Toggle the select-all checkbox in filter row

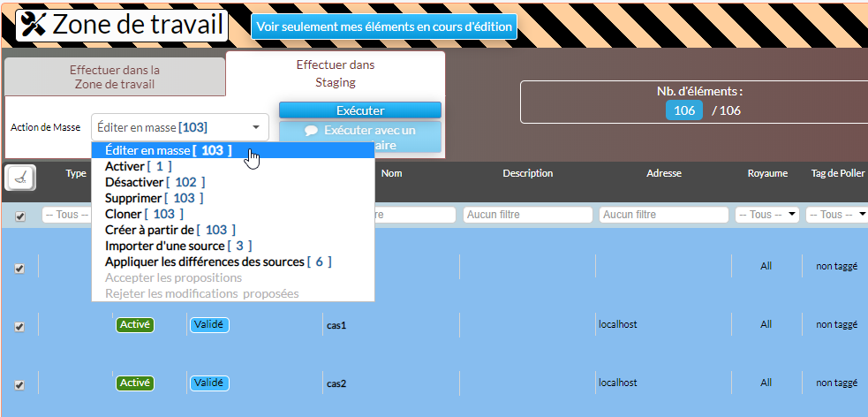[x=20, y=216]
